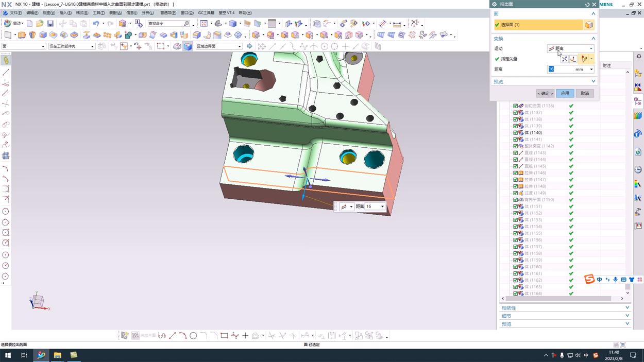The width and height of the screenshot is (644, 362).
Task: Toggle the 体 (1155) checkbox
Action: click(x=515, y=233)
